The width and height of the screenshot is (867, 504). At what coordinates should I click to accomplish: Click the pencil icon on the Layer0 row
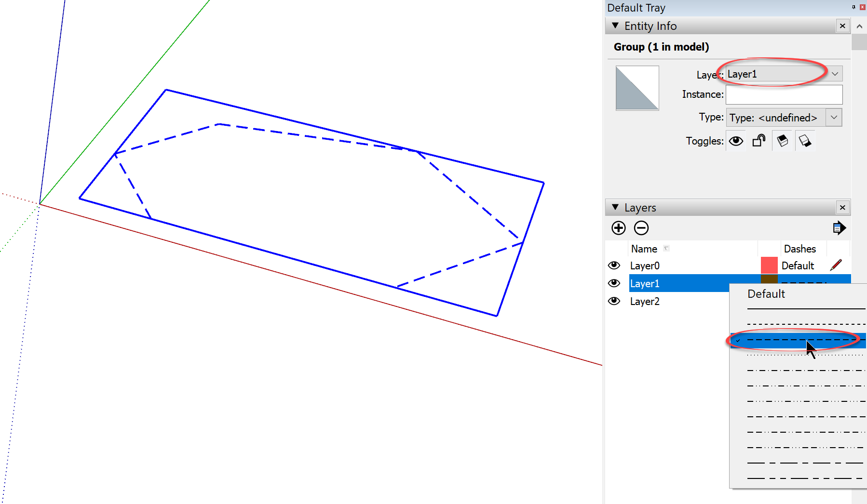click(836, 265)
